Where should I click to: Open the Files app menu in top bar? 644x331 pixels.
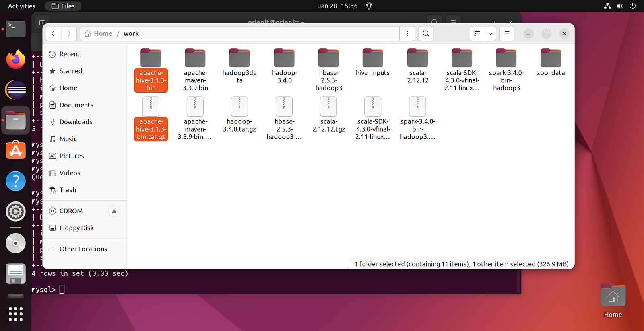coord(63,6)
